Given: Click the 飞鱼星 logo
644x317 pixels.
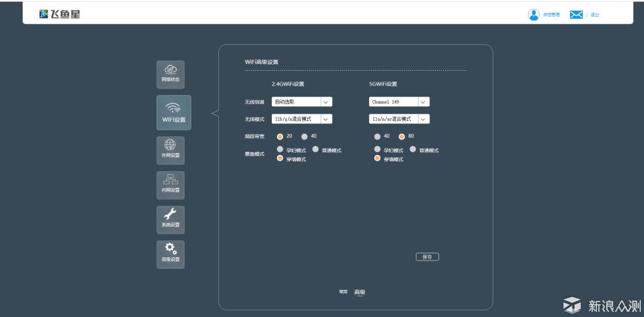Looking at the screenshot, I should point(59,14).
